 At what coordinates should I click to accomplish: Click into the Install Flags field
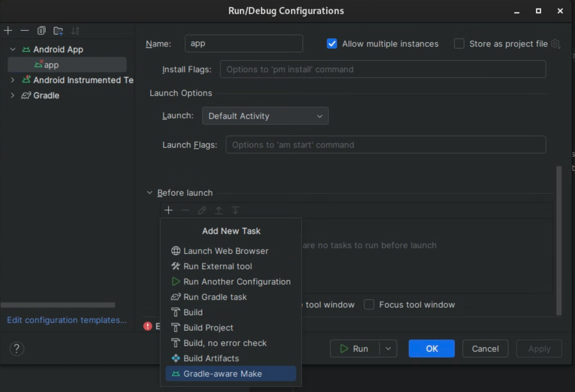pos(382,69)
